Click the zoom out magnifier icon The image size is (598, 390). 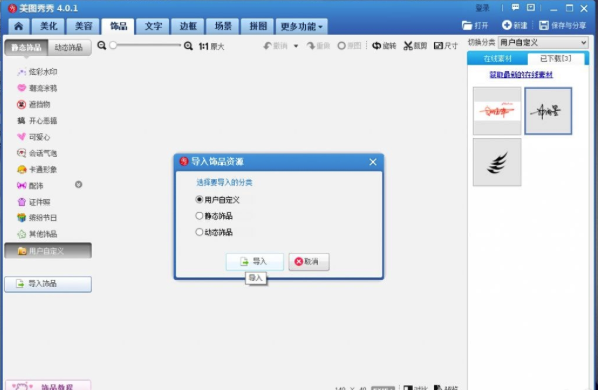pyautogui.click(x=101, y=46)
